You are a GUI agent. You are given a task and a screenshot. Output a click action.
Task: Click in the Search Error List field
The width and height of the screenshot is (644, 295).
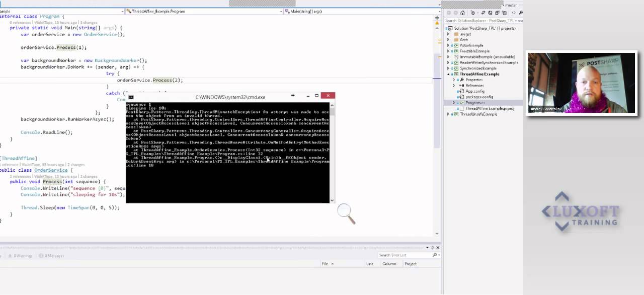tap(405, 255)
